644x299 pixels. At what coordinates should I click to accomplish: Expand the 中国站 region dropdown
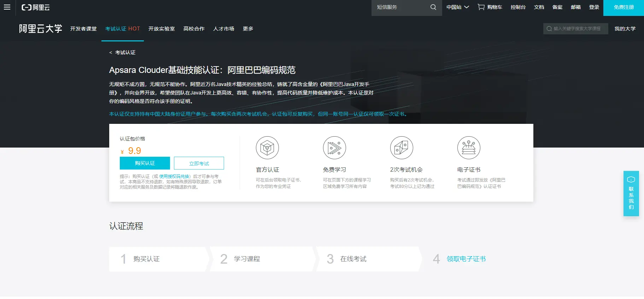pos(458,7)
